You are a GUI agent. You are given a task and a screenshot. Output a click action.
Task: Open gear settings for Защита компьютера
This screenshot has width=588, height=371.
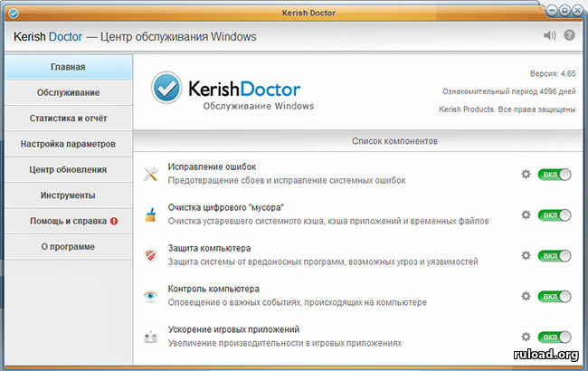pos(526,255)
